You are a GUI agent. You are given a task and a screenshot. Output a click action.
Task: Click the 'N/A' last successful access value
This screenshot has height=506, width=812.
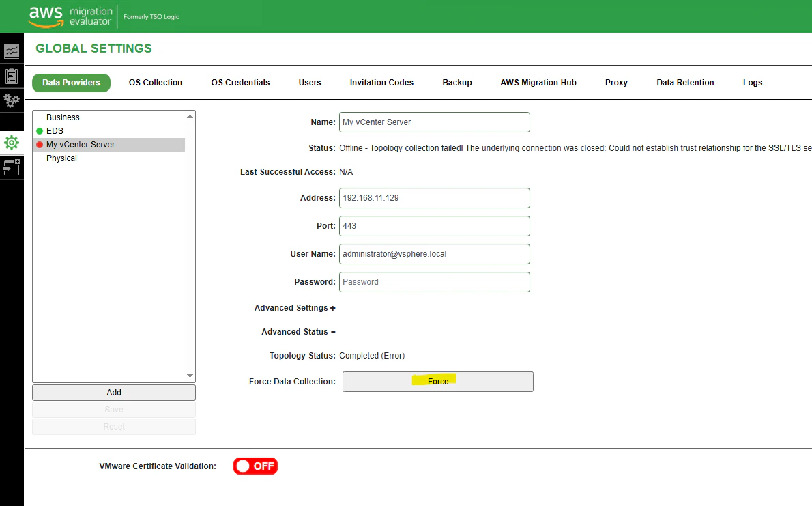[x=346, y=172]
